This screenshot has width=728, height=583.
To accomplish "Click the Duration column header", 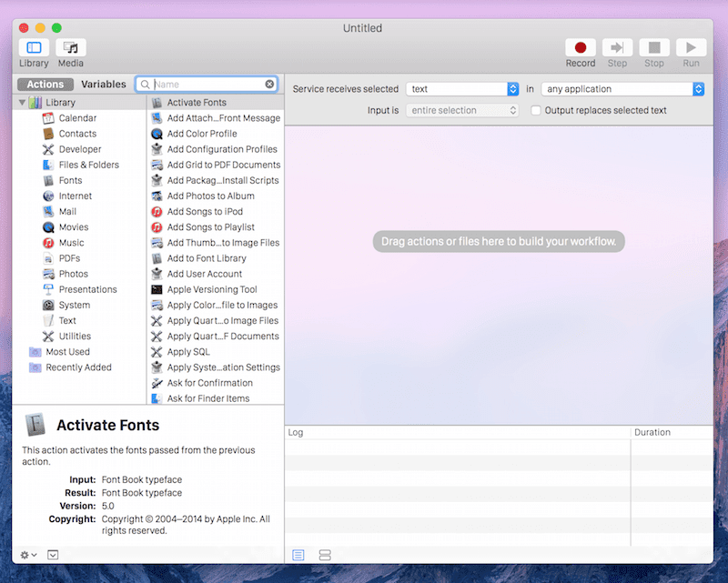I will pos(672,432).
